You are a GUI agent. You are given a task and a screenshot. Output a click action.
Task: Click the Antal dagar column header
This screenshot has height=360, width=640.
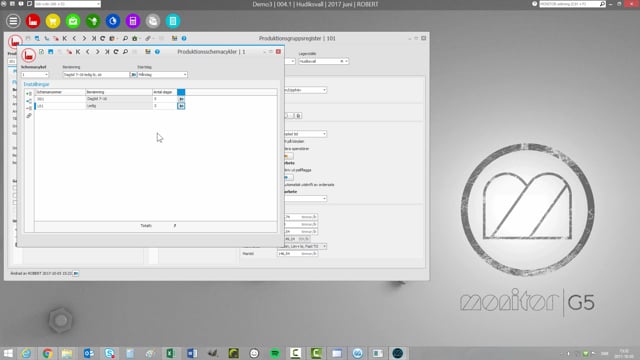(164, 92)
